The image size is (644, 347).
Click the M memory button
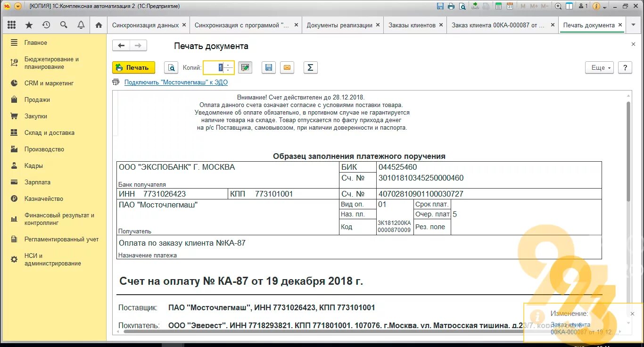(x=523, y=6)
